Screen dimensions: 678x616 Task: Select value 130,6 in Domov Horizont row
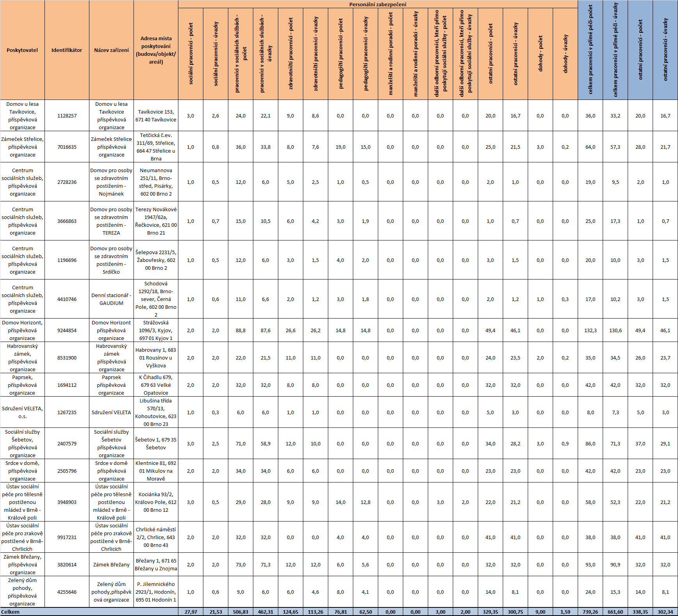615,330
